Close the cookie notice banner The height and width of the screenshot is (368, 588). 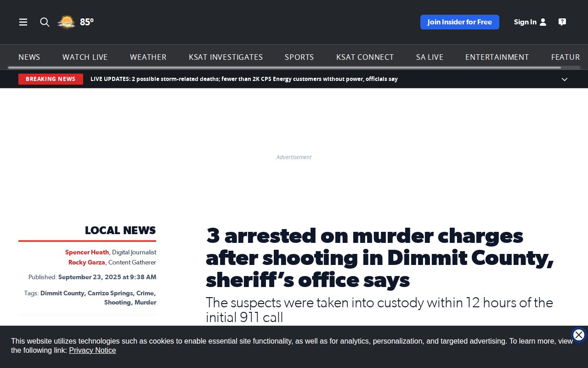pyautogui.click(x=579, y=335)
